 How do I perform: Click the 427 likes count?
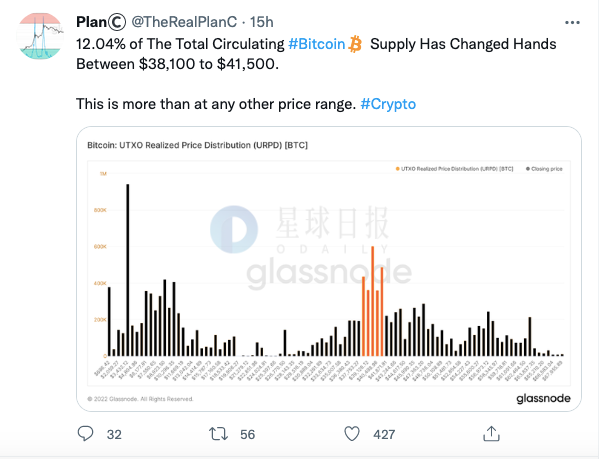(384, 435)
